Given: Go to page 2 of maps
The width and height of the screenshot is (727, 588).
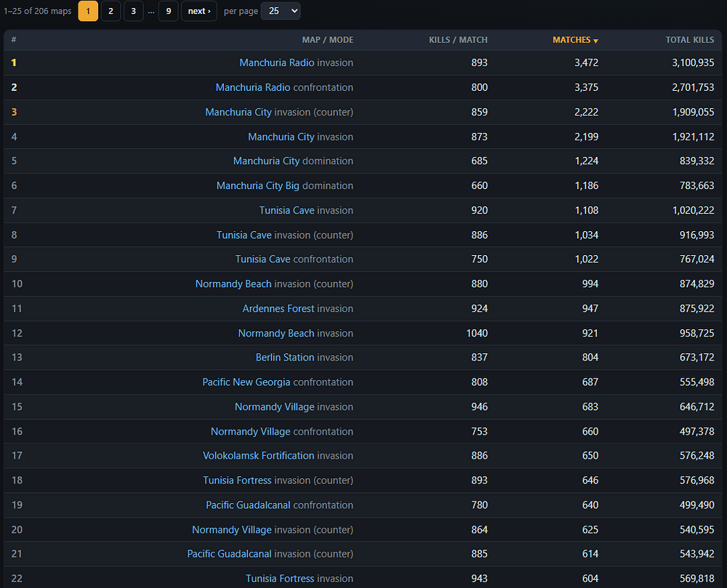Looking at the screenshot, I should click(x=111, y=11).
